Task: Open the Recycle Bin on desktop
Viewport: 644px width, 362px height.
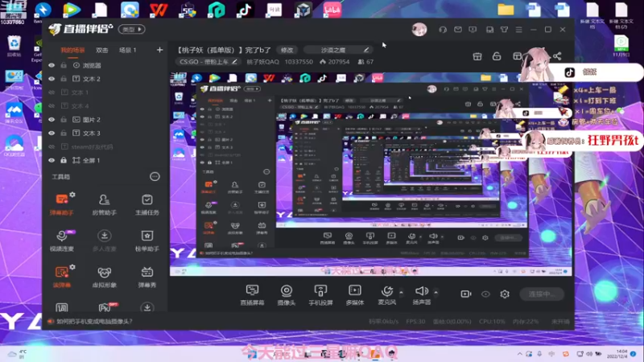Action: 14,46
